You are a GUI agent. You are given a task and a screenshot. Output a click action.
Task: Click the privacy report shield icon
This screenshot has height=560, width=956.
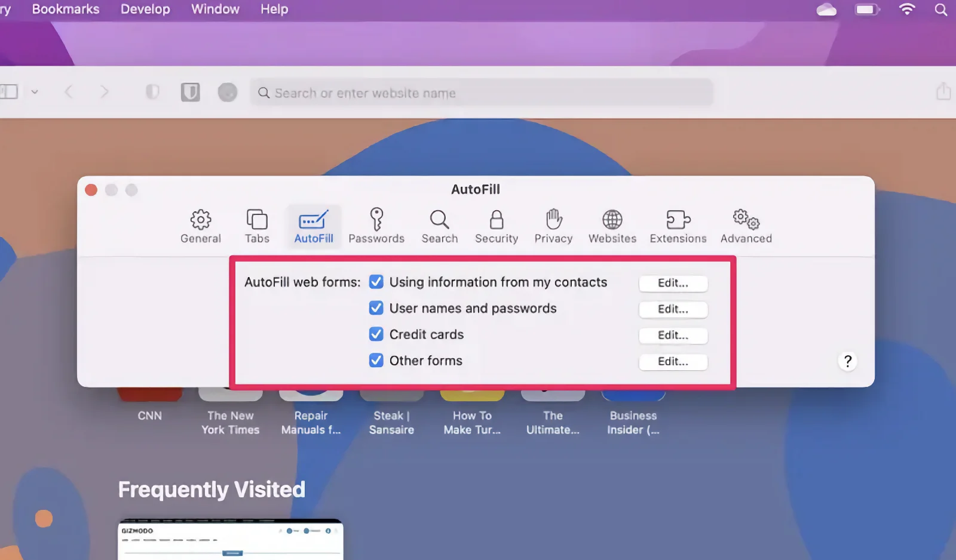153,92
